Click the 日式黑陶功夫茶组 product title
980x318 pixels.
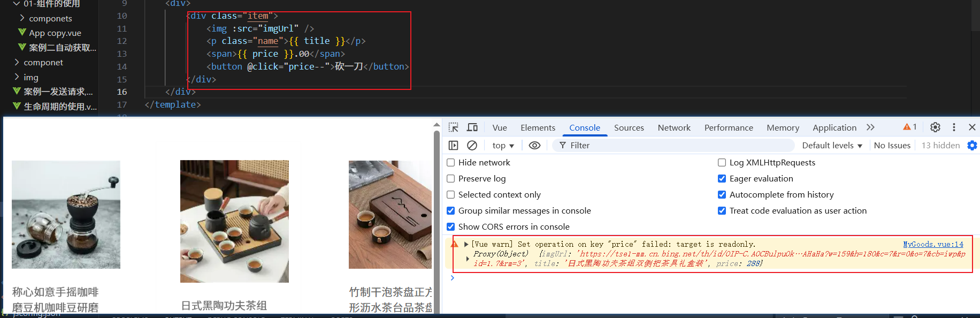pos(224,305)
